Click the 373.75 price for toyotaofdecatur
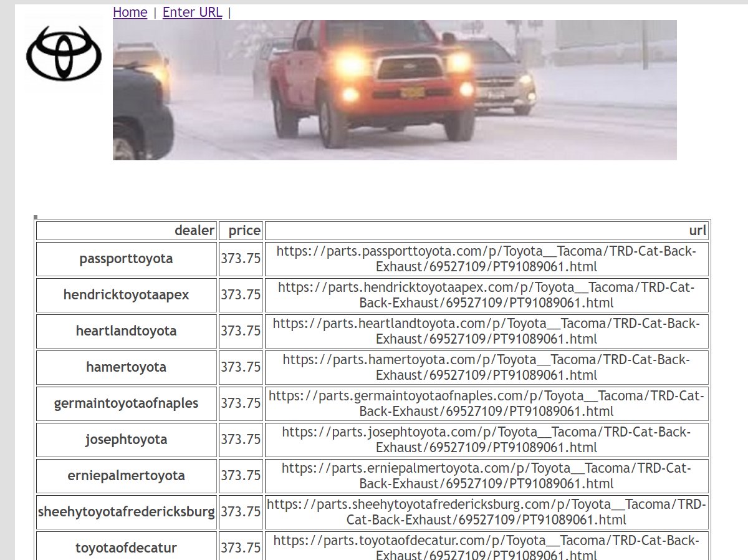Screen dimensions: 748x560 [x=241, y=548]
